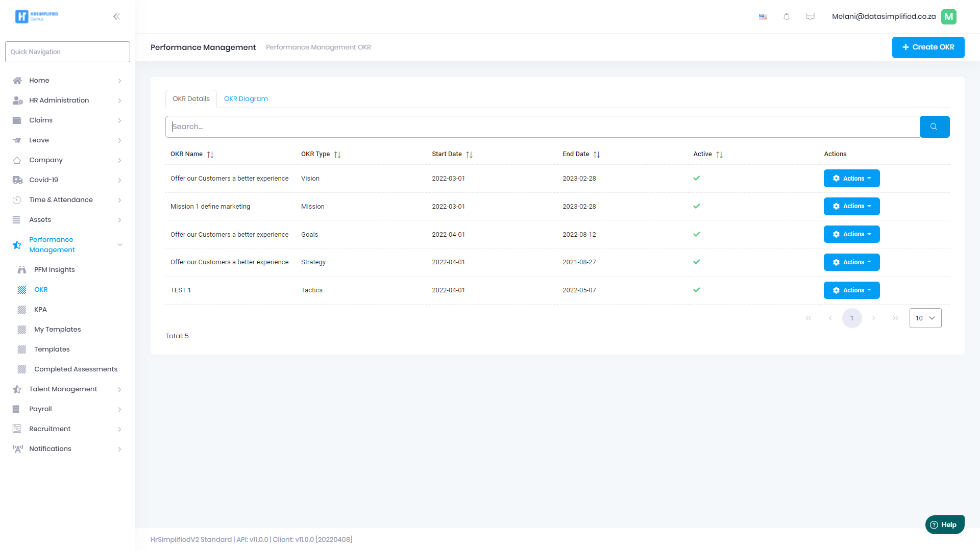This screenshot has height=551, width=980.
Task: Click the language flag icon
Action: [x=763, y=16]
